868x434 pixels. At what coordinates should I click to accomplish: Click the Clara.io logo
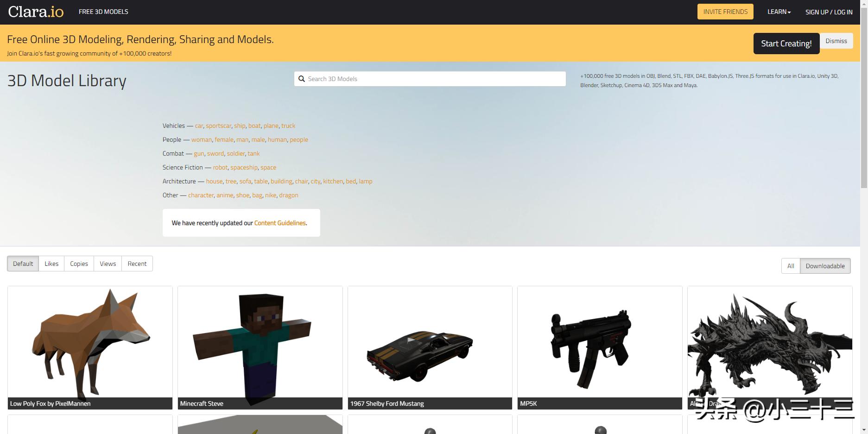pos(36,12)
